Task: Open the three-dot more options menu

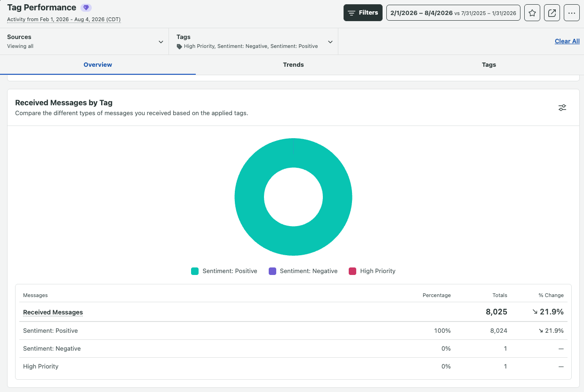Action: point(572,13)
